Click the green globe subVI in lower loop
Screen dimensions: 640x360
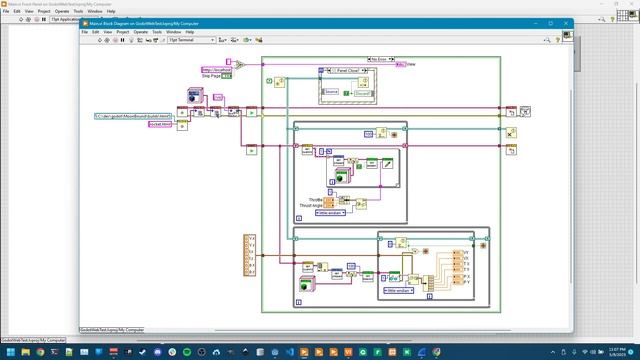(x=307, y=284)
